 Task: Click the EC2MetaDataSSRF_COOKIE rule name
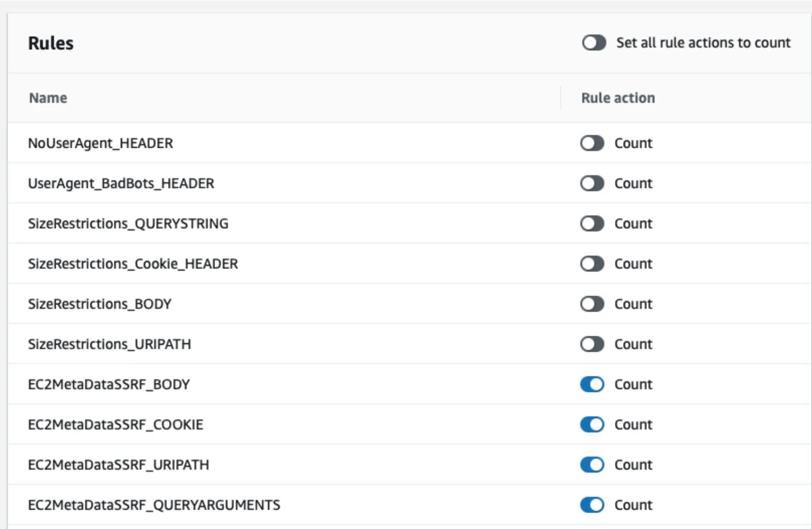click(x=116, y=425)
